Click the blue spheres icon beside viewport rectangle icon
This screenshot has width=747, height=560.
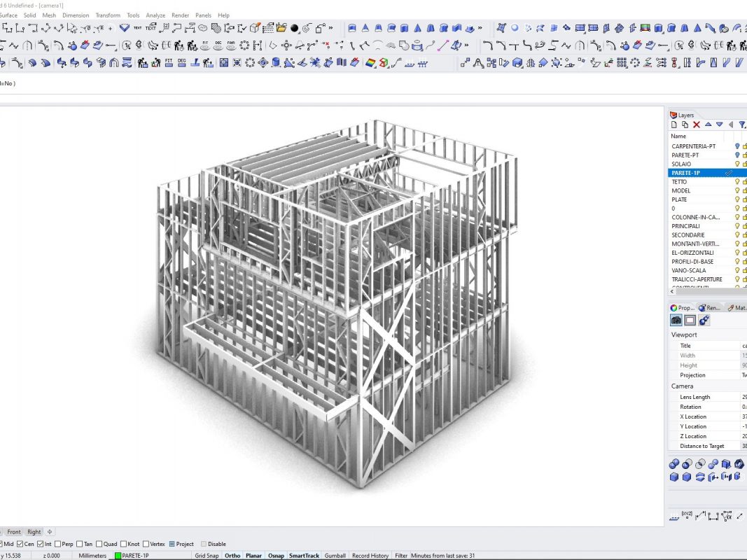pos(704,321)
